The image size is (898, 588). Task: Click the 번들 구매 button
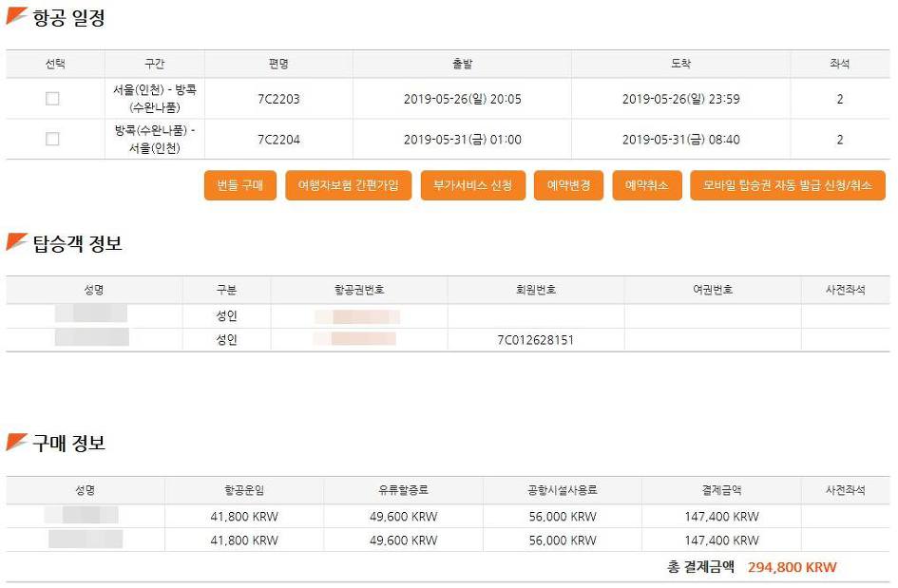[x=240, y=185]
